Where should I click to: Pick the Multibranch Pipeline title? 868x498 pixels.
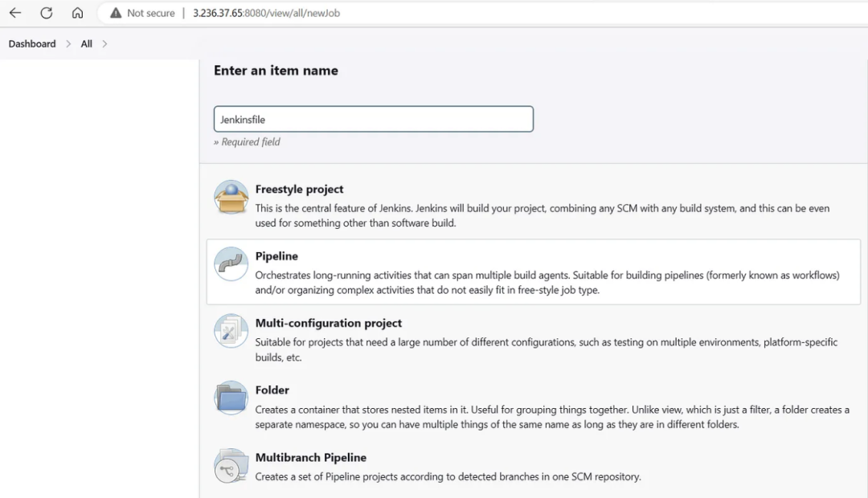(x=311, y=457)
